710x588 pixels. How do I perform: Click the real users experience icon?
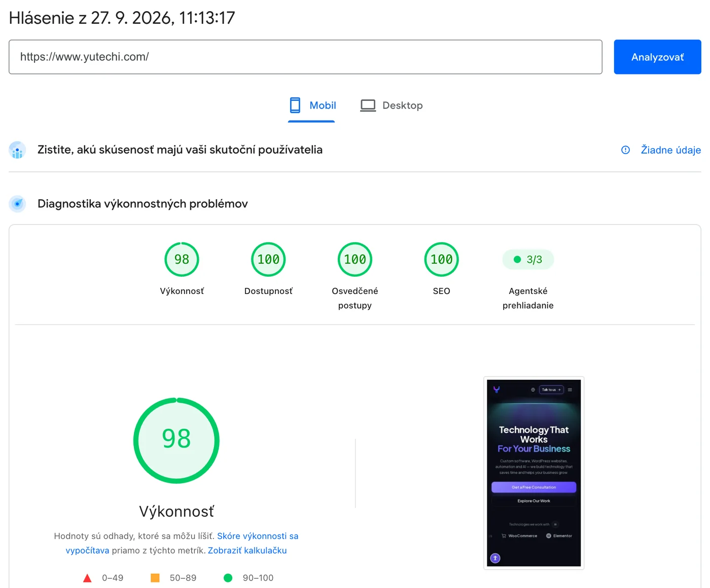click(x=18, y=150)
